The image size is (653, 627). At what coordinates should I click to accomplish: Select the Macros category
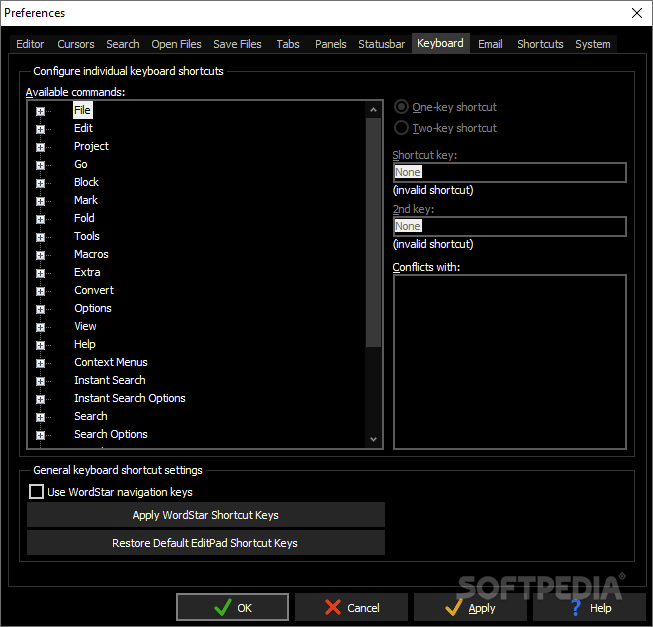point(91,254)
